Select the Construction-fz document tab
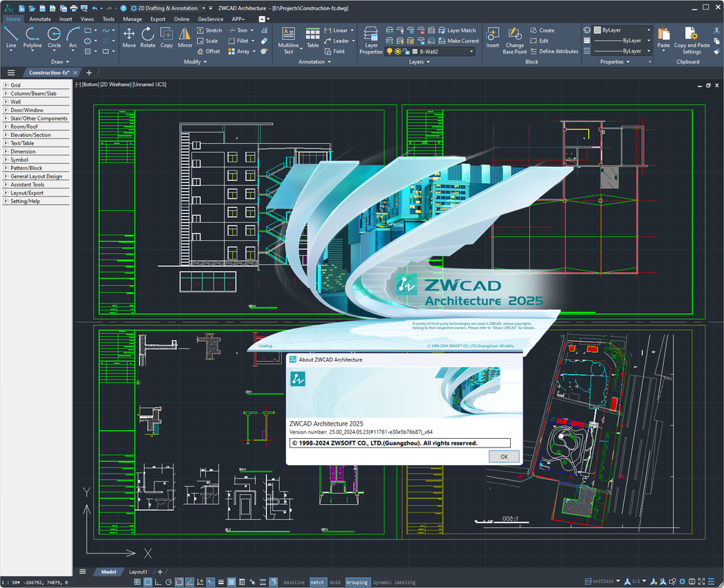 [x=49, y=73]
